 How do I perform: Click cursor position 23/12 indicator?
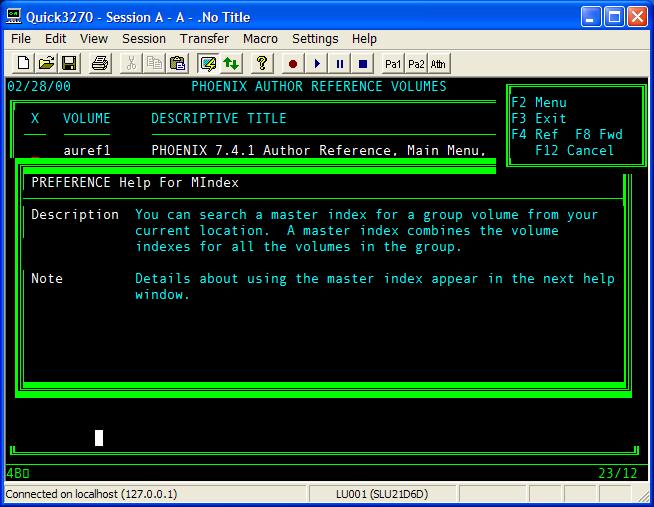point(618,473)
